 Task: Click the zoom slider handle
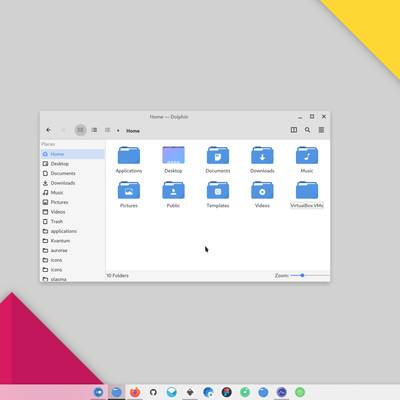point(302,275)
